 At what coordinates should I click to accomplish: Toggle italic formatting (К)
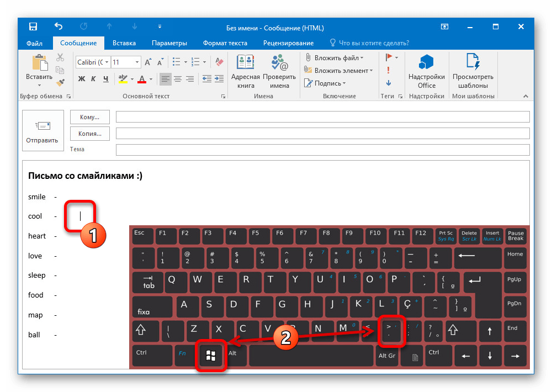tap(93, 79)
